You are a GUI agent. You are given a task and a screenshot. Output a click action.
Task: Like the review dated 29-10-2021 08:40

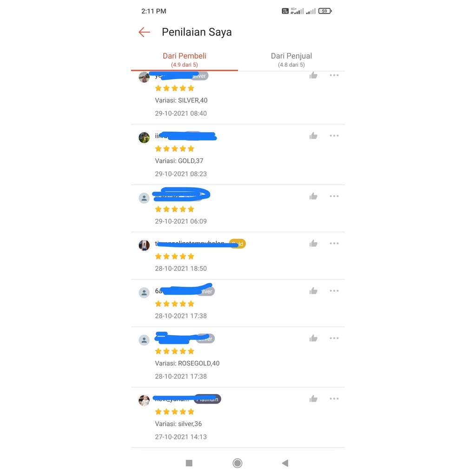(x=313, y=75)
